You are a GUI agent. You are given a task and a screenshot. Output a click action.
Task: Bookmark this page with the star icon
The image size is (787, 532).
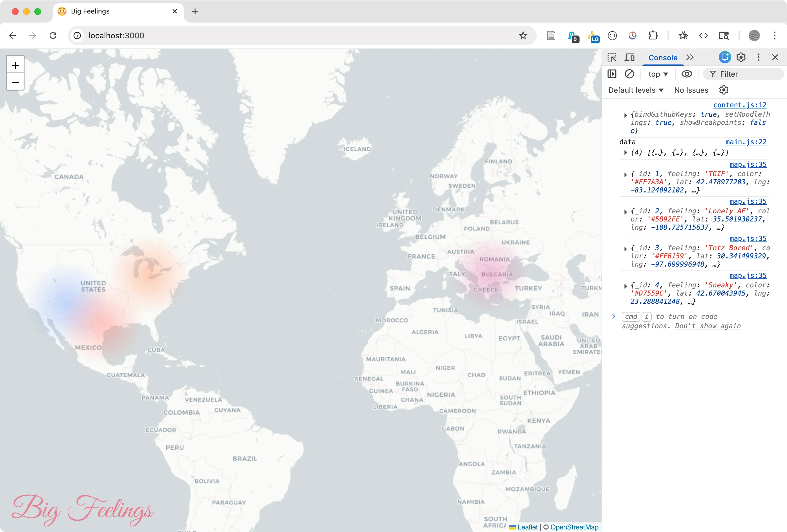point(523,36)
